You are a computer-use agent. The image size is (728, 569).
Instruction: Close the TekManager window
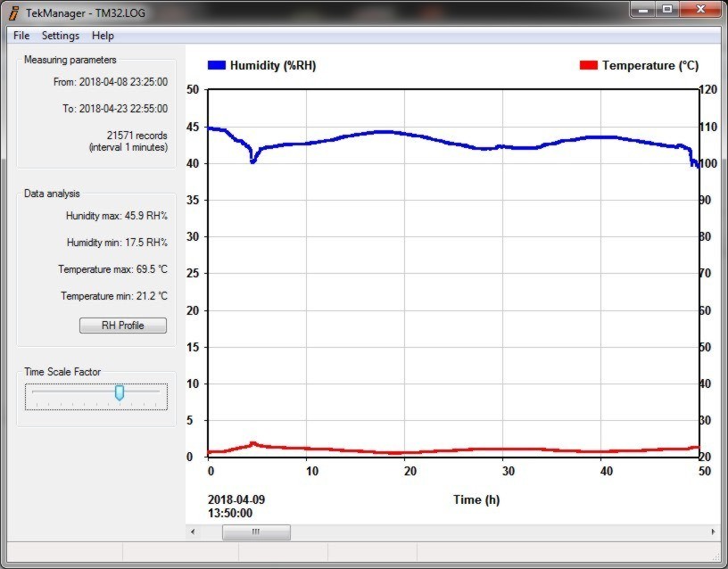pyautogui.click(x=699, y=10)
